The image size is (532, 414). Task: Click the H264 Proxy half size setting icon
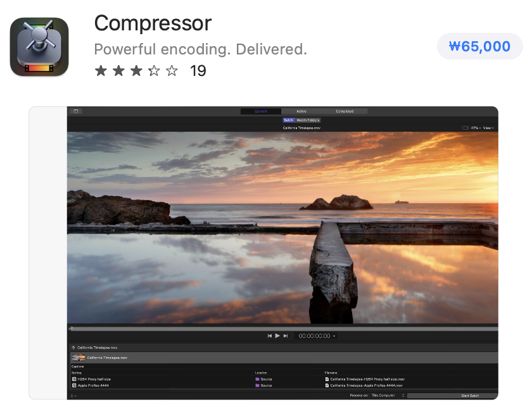click(x=74, y=379)
